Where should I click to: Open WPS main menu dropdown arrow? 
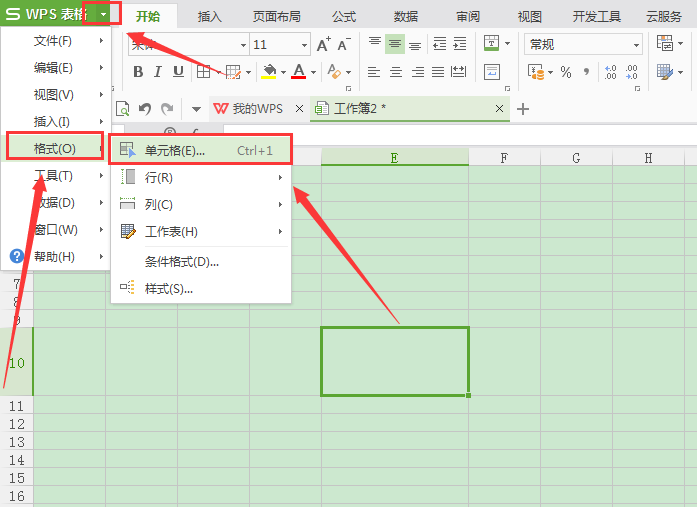[103, 14]
